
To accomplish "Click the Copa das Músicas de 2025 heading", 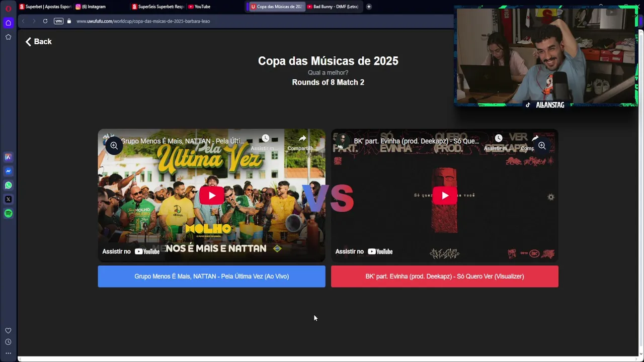I will 328,61.
